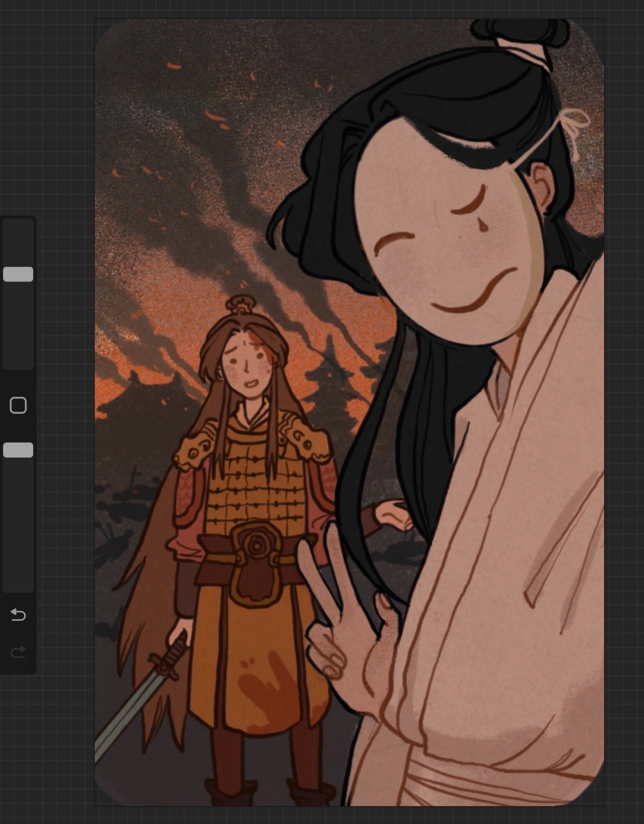644x824 pixels.
Task: Click the teardrop mark on the mask
Action: [483, 227]
